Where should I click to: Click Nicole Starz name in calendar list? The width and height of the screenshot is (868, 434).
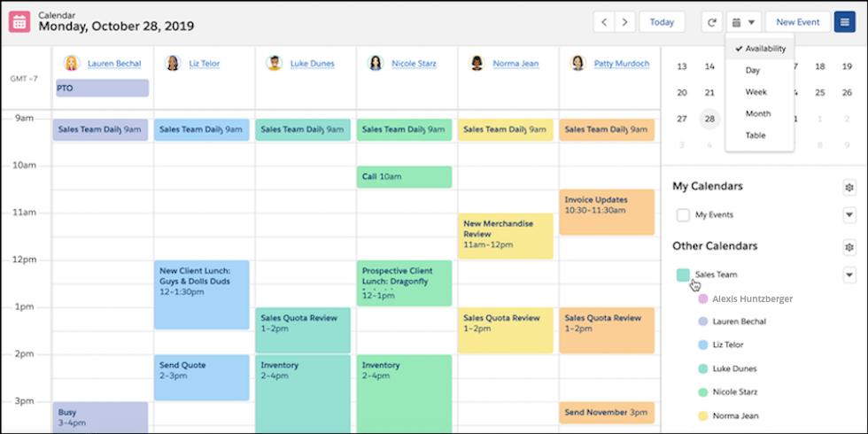point(734,391)
